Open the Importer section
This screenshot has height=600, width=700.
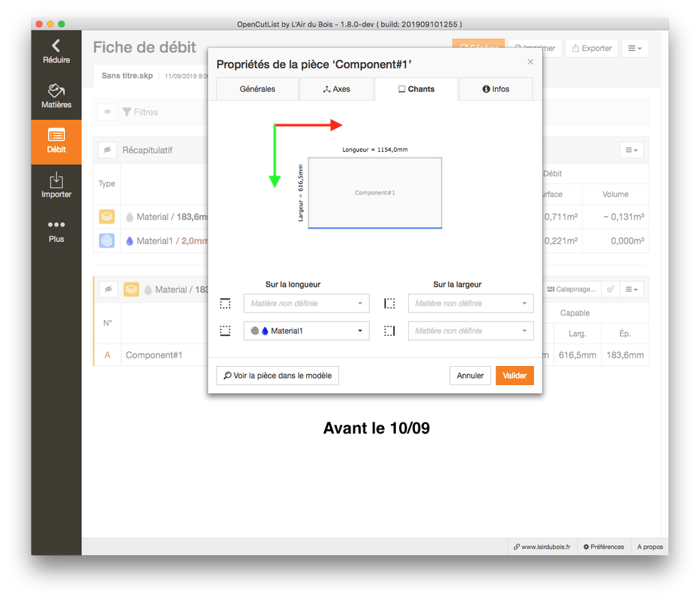pos(56,186)
